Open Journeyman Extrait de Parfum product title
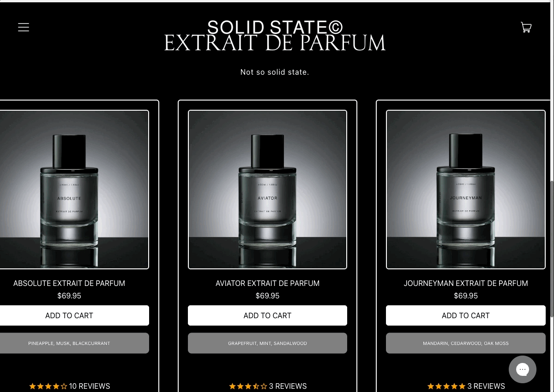The image size is (554, 392). (465, 283)
